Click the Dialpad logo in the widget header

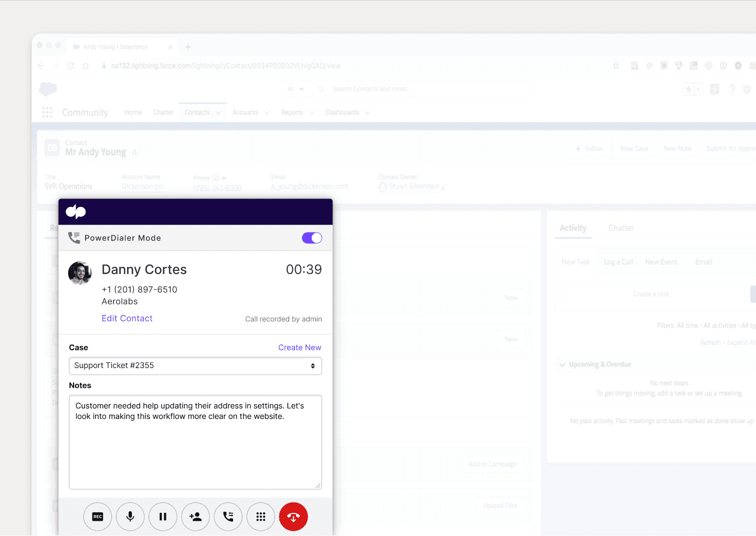(x=76, y=211)
